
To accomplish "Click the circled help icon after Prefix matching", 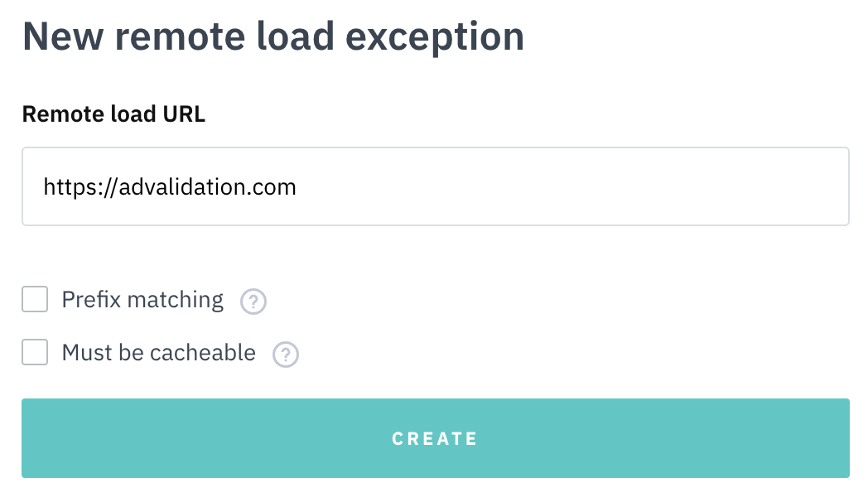I will tap(253, 302).
